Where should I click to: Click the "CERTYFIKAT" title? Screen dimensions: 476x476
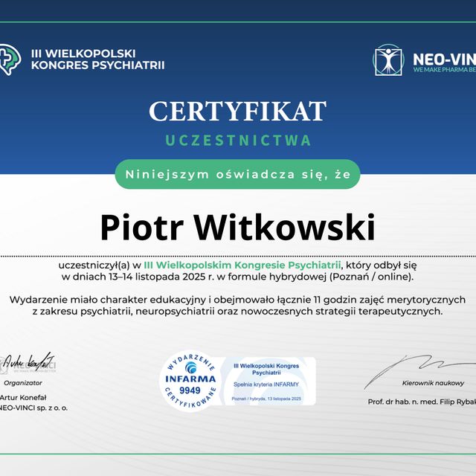(238, 112)
